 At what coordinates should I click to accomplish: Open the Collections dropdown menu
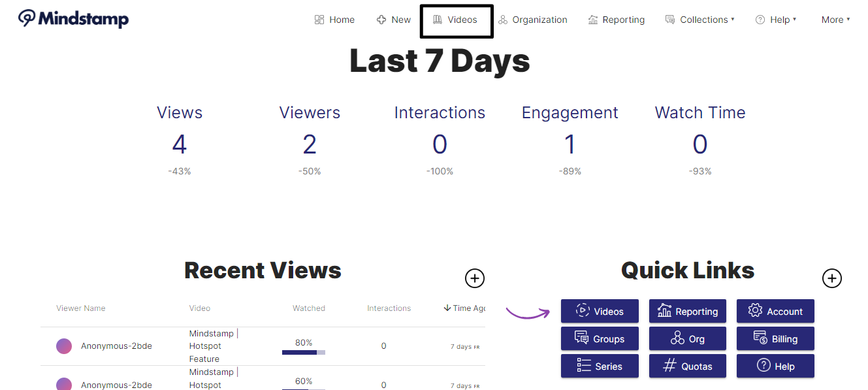tap(699, 20)
